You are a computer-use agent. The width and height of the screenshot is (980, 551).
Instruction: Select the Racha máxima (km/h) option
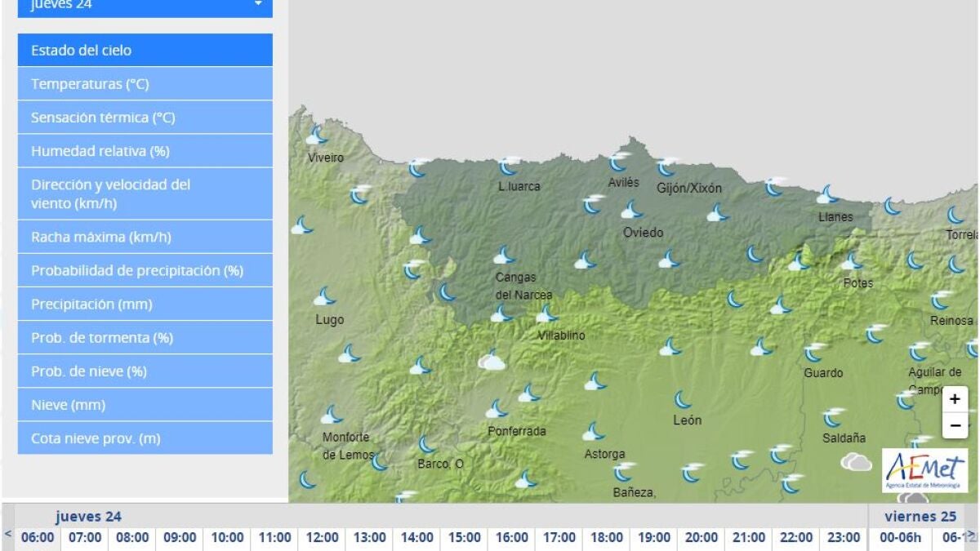145,237
